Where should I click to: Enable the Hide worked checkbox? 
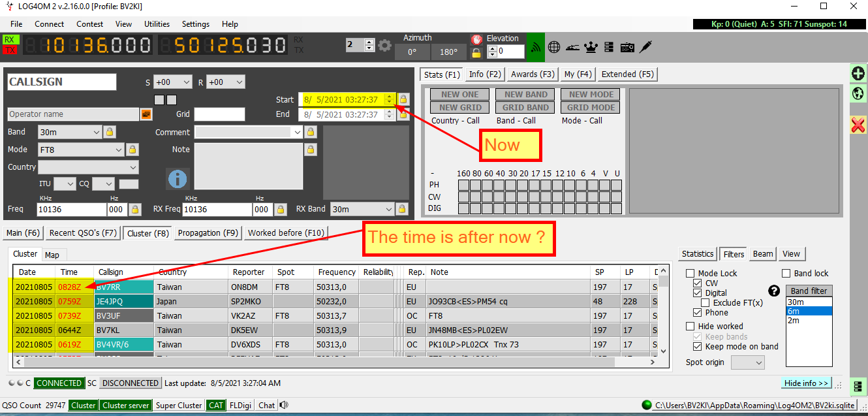tap(690, 326)
